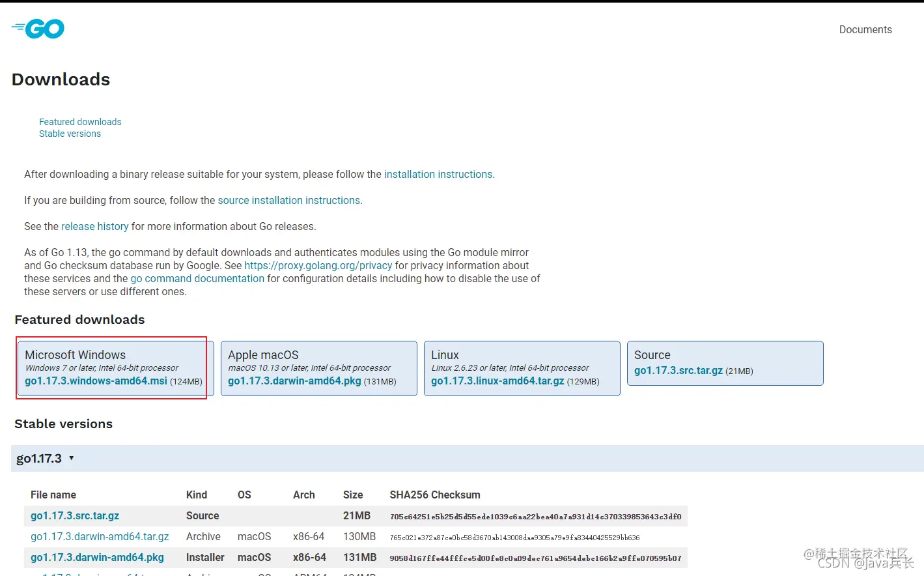The height and width of the screenshot is (576, 924).
Task: Collapse the go1.17.3 version section arrow
Action: (x=71, y=458)
